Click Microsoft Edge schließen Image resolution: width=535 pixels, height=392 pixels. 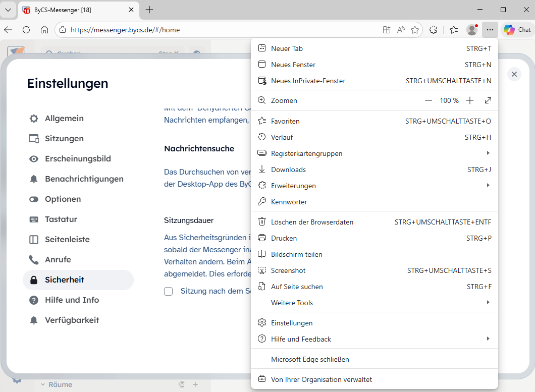click(310, 359)
